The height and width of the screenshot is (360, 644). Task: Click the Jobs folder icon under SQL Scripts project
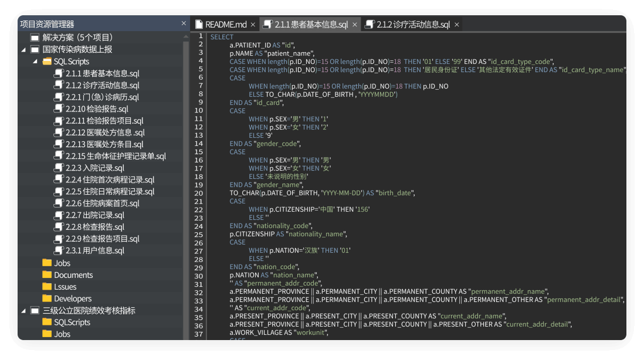(46, 263)
